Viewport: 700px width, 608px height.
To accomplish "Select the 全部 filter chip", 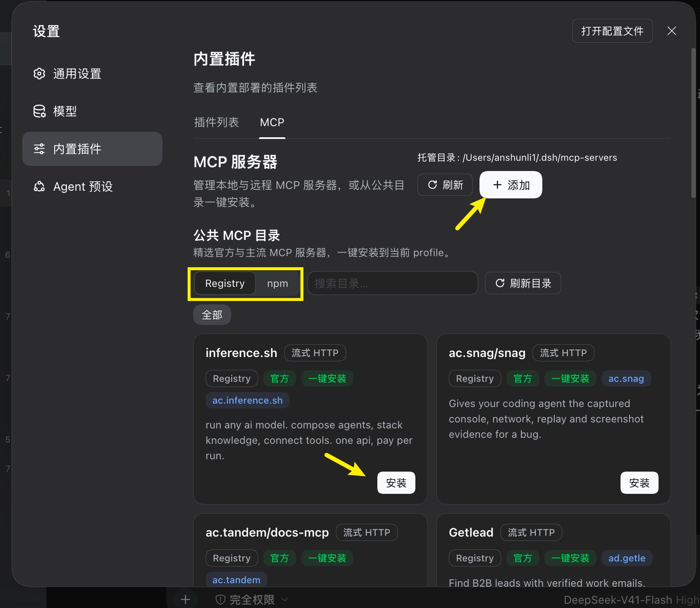I will point(212,315).
